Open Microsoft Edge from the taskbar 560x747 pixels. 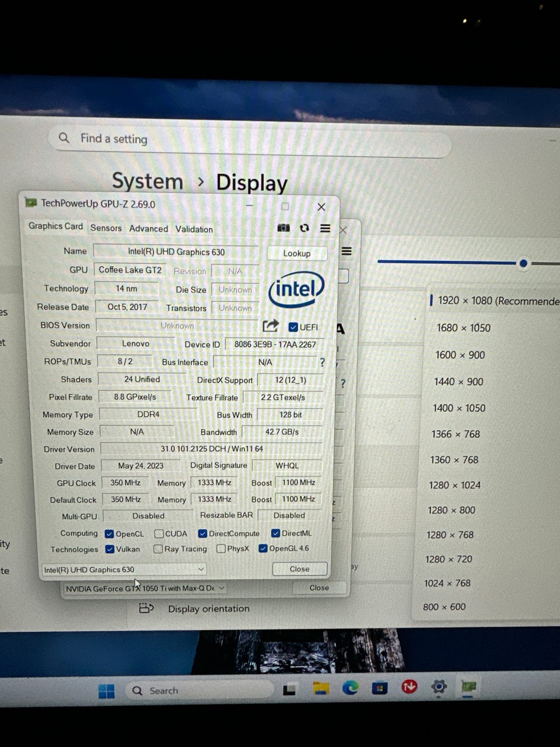(x=350, y=688)
